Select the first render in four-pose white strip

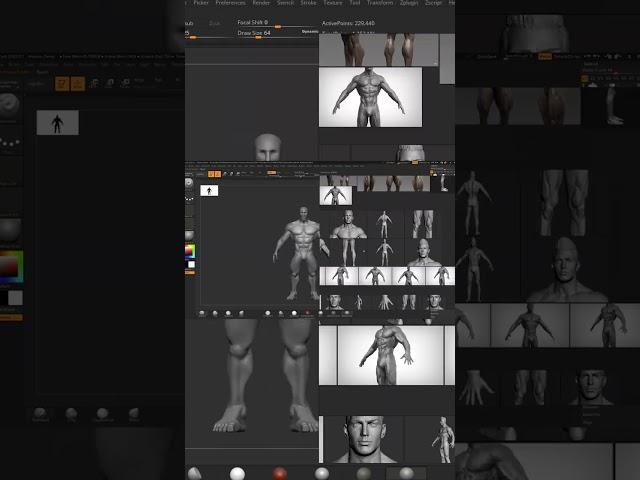[340, 276]
